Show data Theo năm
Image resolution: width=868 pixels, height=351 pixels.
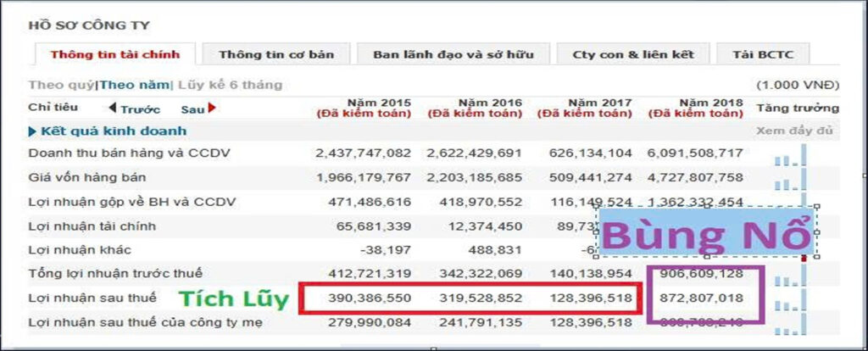134,86
